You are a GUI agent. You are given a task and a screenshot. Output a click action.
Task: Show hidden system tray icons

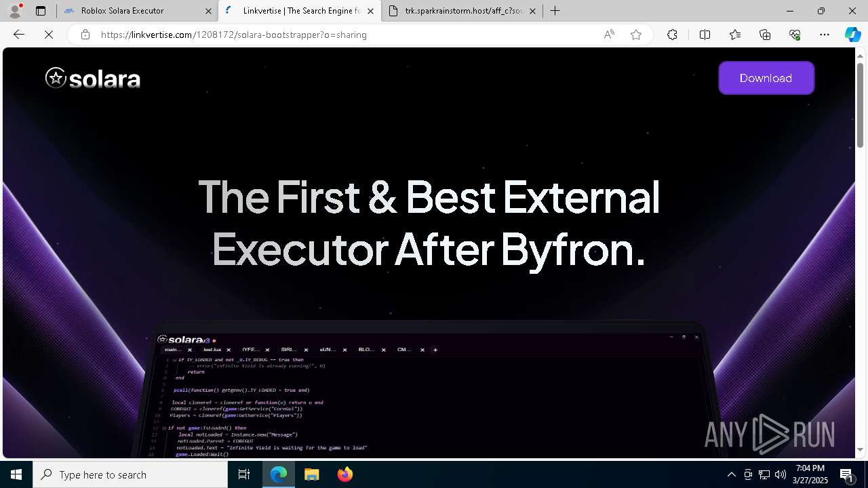(731, 474)
